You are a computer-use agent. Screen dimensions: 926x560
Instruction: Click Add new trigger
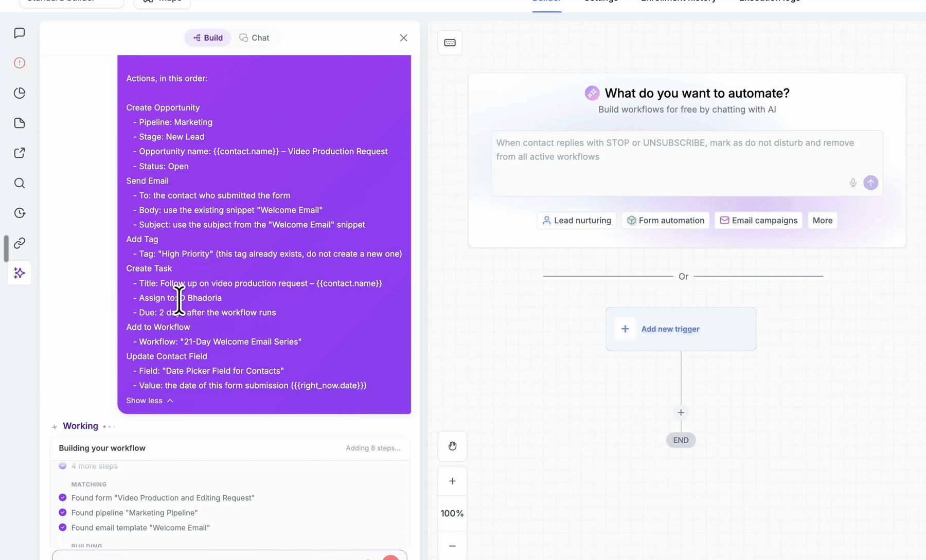coord(681,329)
